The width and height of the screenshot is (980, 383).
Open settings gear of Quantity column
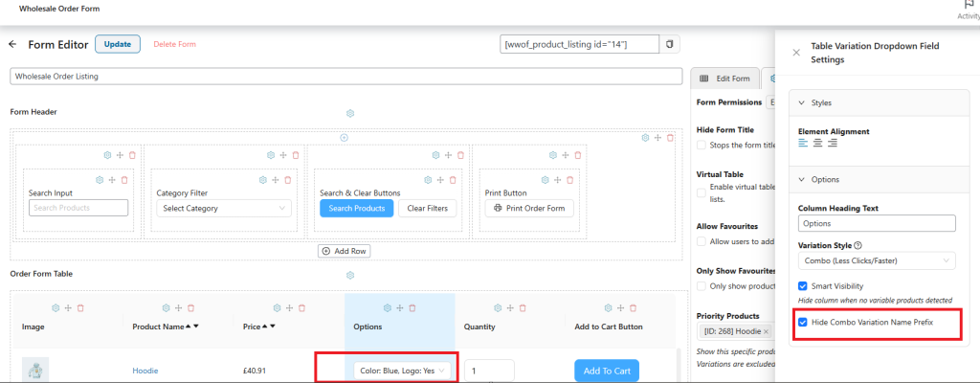[498, 308]
